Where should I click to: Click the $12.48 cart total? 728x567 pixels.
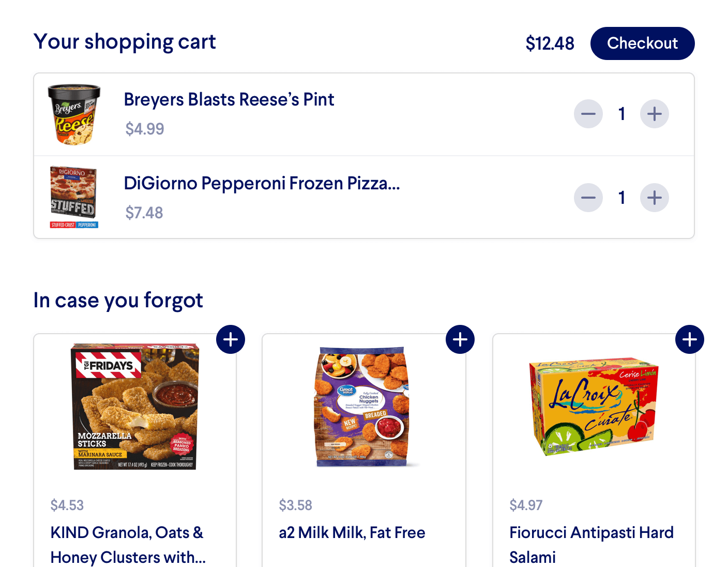click(550, 43)
